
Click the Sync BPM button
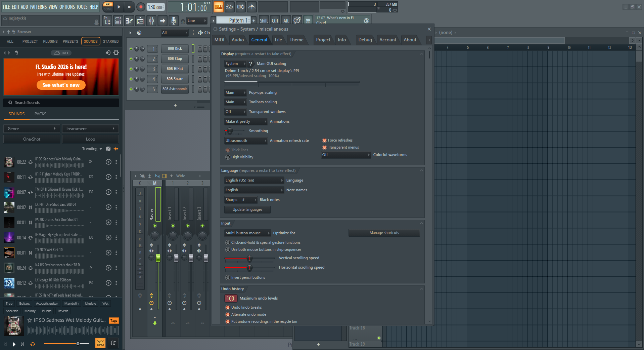coord(100,343)
